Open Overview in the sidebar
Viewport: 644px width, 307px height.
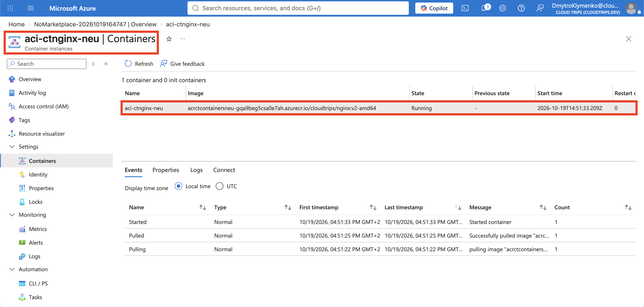30,79
